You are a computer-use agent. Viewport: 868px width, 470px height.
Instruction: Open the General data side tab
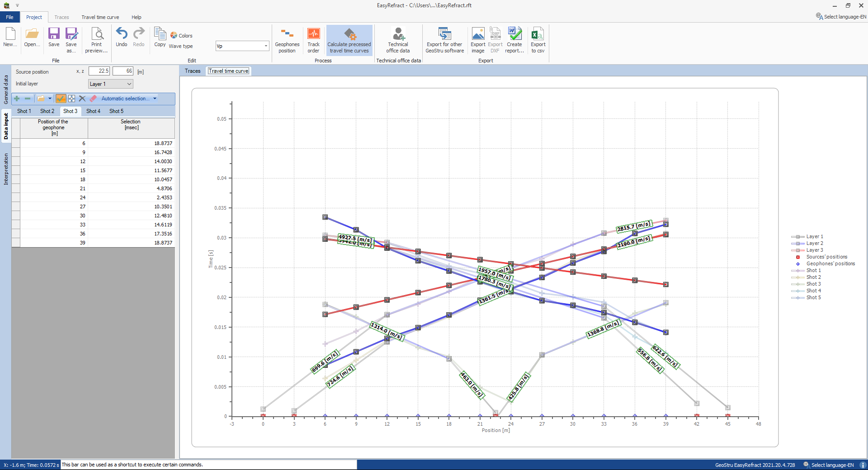point(6,89)
